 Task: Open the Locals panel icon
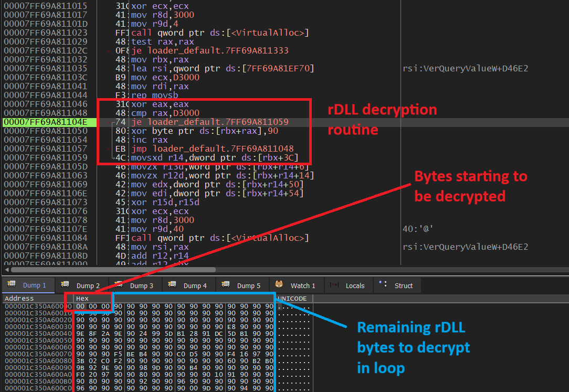tap(334, 285)
